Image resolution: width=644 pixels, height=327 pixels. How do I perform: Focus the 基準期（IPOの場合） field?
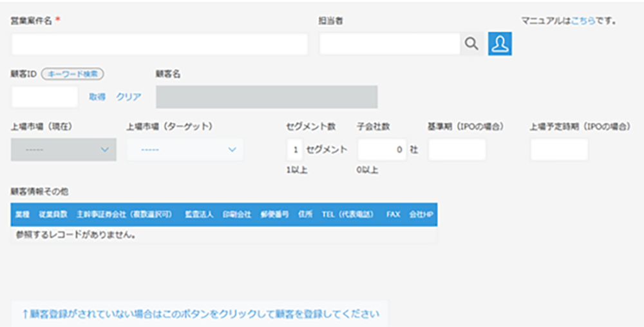457,150
